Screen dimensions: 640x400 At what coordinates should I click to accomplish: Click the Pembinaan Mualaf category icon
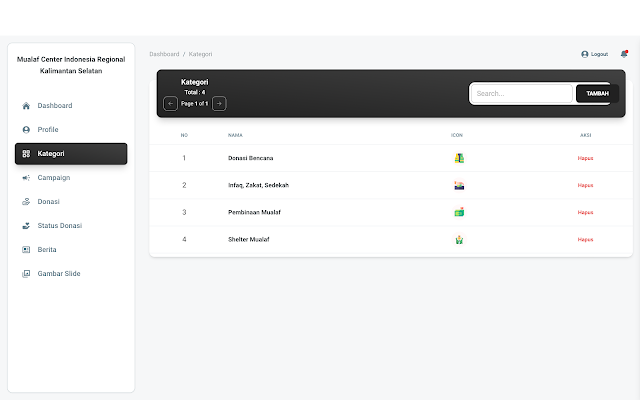click(459, 212)
